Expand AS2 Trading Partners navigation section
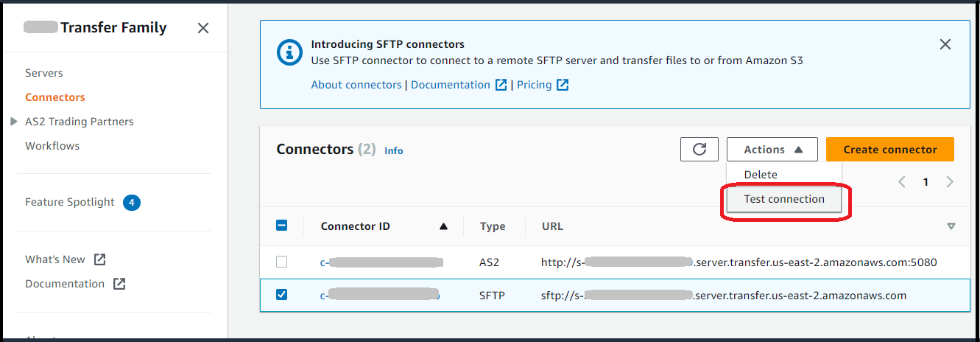Image resolution: width=980 pixels, height=342 pixels. pos(14,122)
